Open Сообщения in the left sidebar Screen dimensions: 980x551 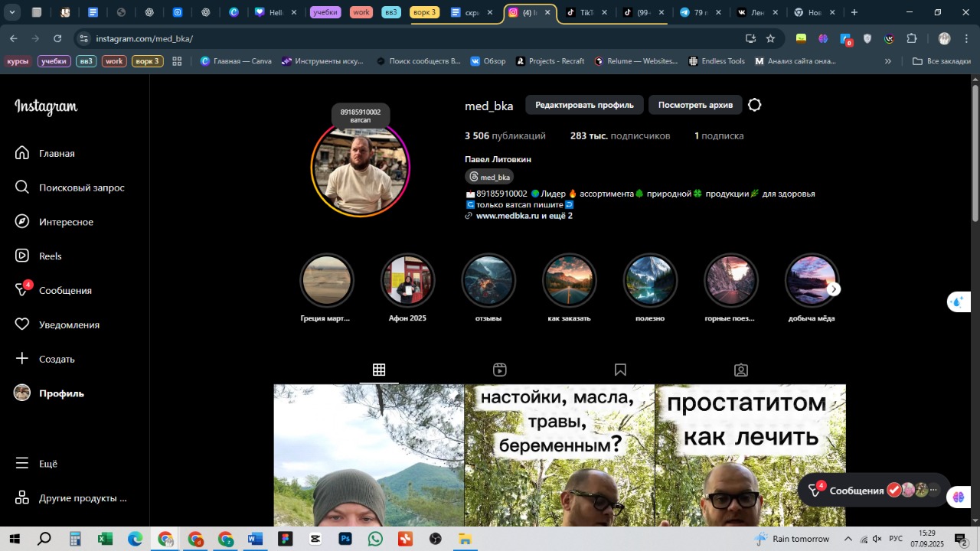click(x=54, y=290)
